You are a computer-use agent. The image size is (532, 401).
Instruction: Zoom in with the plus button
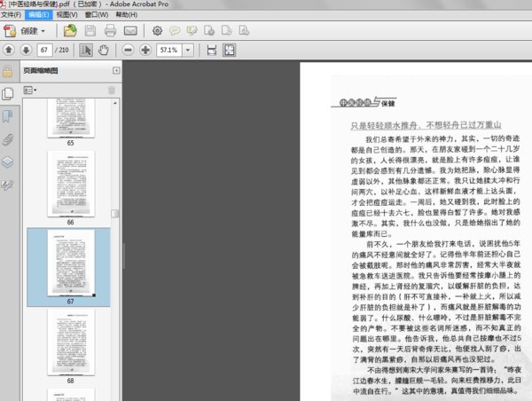coord(145,51)
